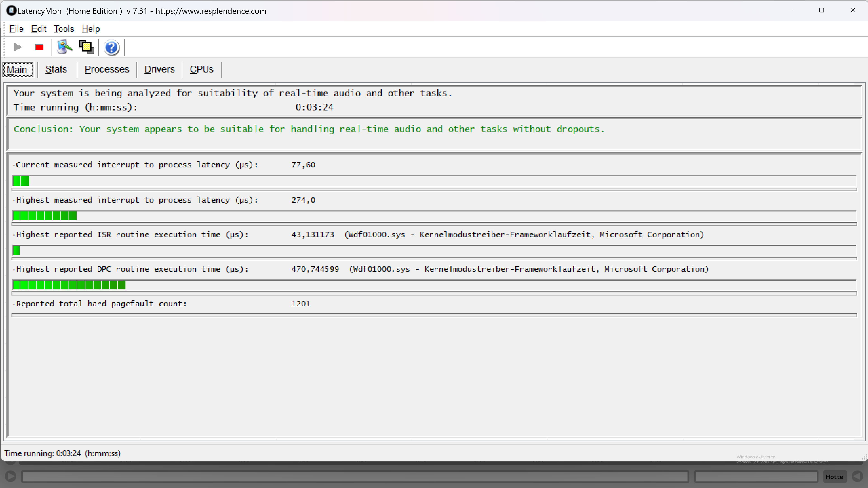Click the green Conclusion text
The height and width of the screenshot is (488, 868).
(x=309, y=129)
